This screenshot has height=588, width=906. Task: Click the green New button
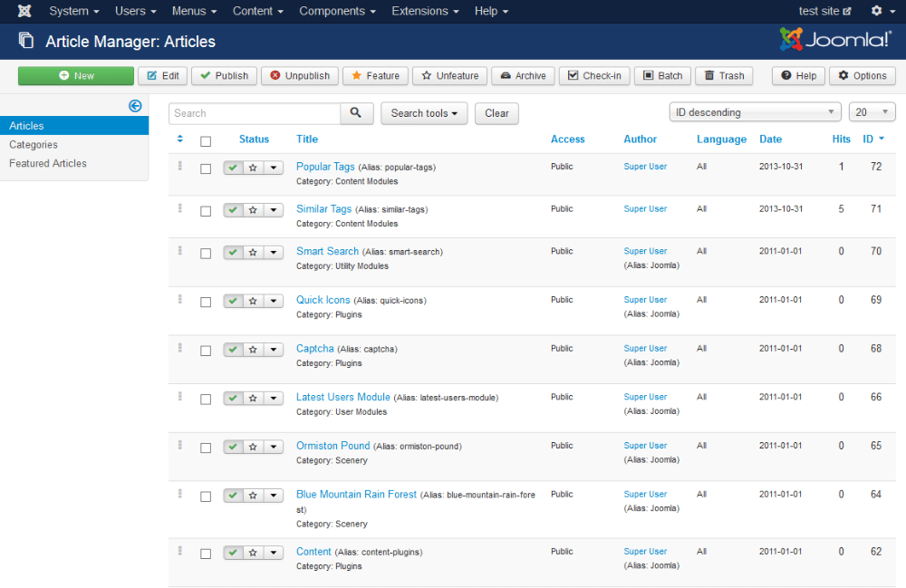tap(76, 76)
